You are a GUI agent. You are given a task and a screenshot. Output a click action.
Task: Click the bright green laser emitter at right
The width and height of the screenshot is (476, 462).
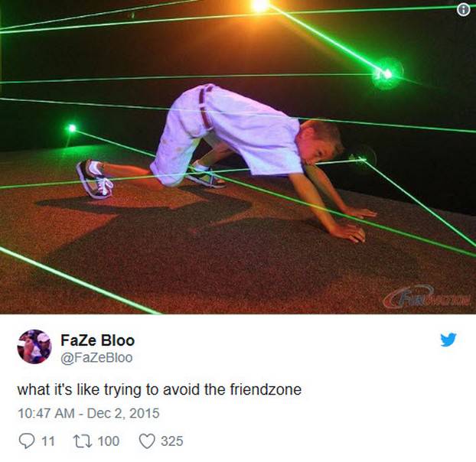pyautogui.click(x=387, y=73)
